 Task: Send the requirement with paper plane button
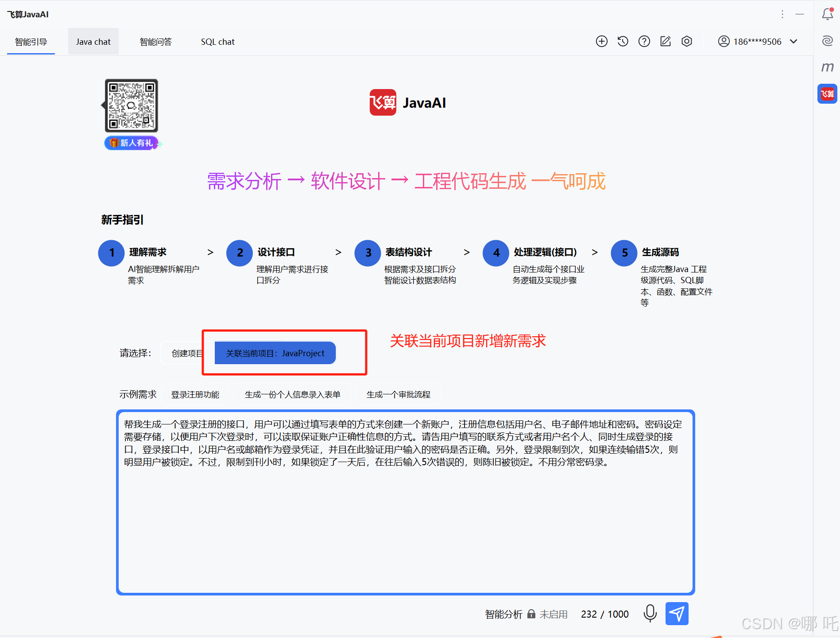pyautogui.click(x=677, y=614)
